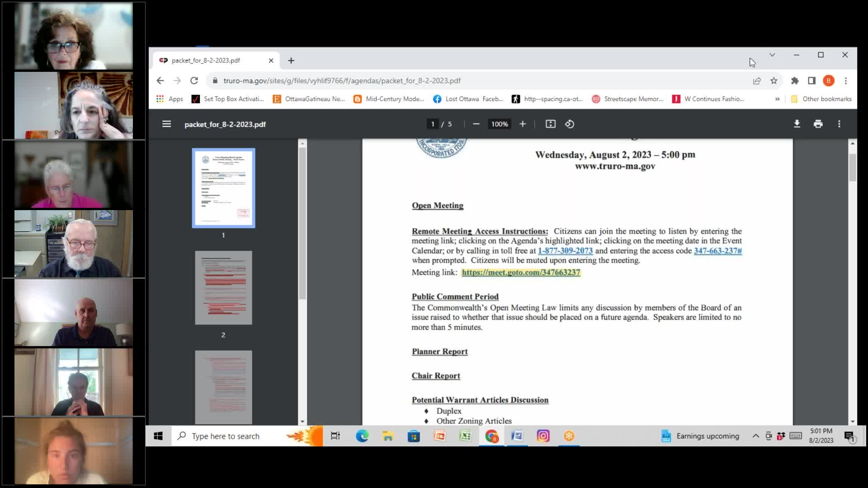
Task: Open PDF viewer more actions menu
Action: (x=840, y=124)
